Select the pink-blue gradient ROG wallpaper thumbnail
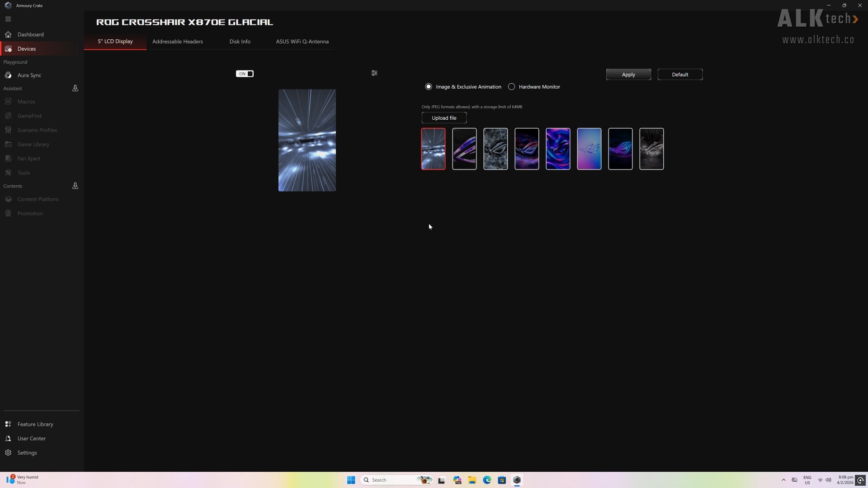This screenshot has width=868, height=488. pos(589,149)
